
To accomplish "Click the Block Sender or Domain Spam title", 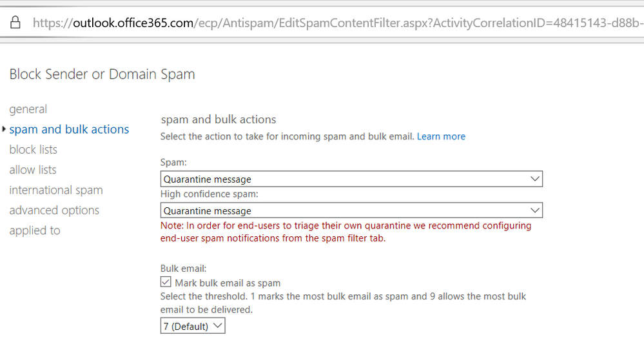I will [x=102, y=74].
